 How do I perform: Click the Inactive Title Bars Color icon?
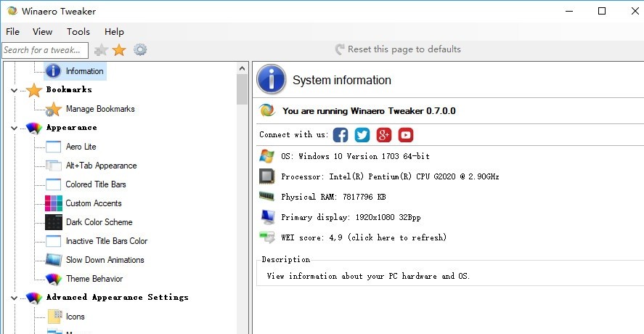(x=54, y=241)
